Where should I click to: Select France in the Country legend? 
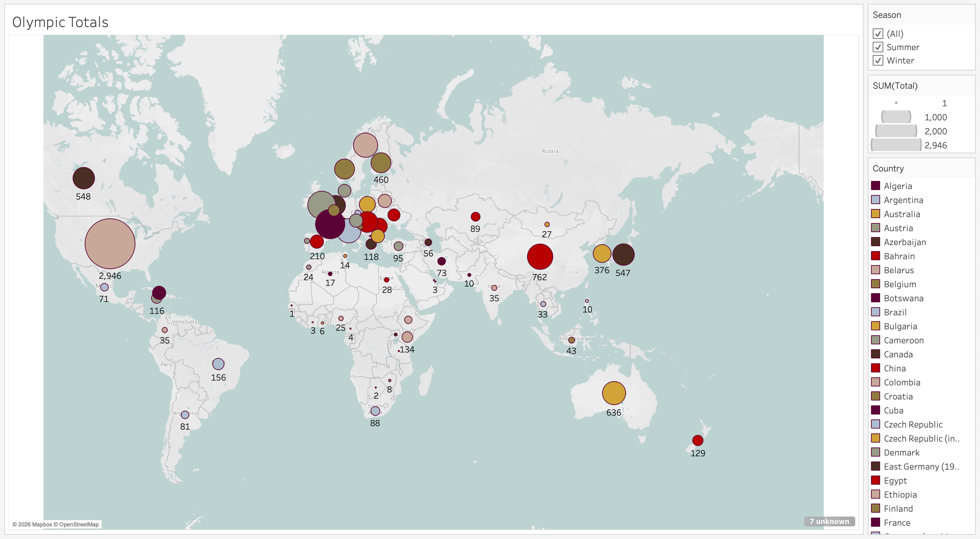(897, 523)
